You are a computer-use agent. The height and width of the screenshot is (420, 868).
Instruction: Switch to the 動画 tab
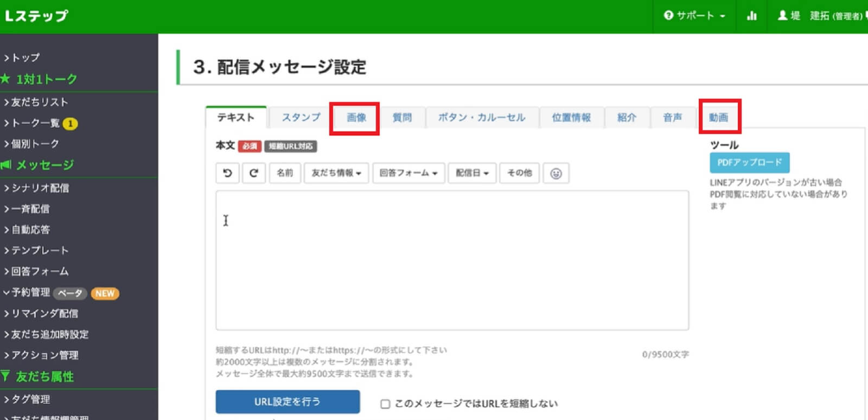tap(718, 118)
